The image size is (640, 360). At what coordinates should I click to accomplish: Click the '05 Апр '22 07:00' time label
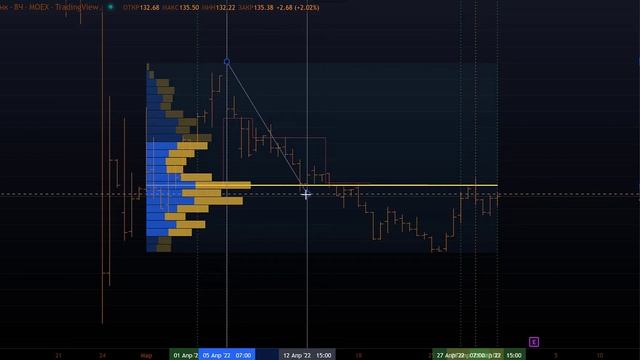point(227,355)
